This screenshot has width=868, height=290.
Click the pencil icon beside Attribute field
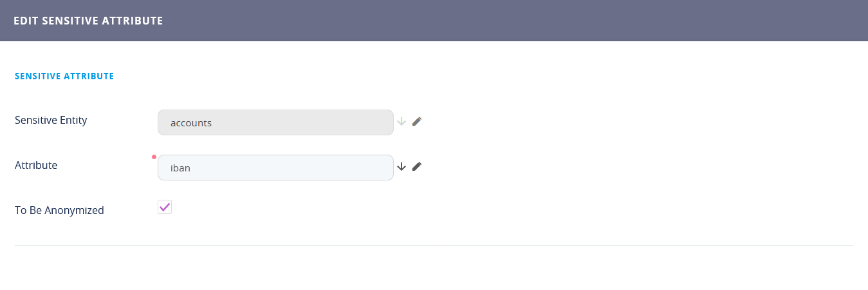(417, 166)
